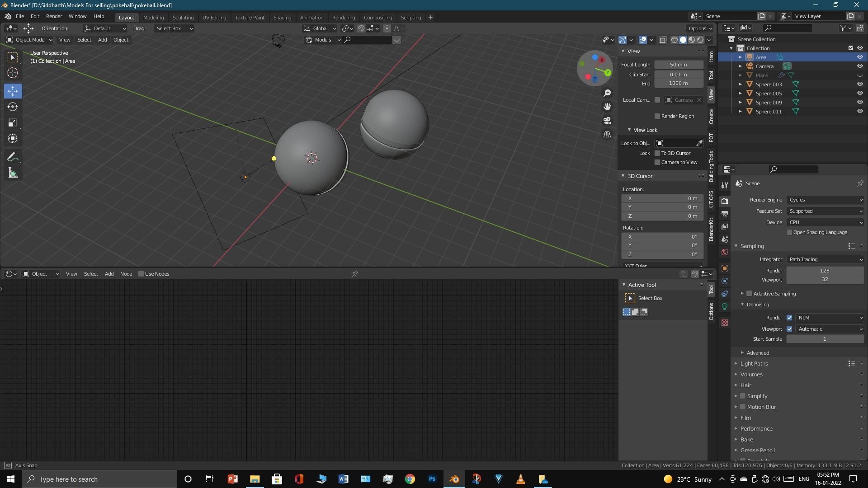Switch to Shading workspace tab
Viewport: 868px width, 488px height.
[x=282, y=17]
